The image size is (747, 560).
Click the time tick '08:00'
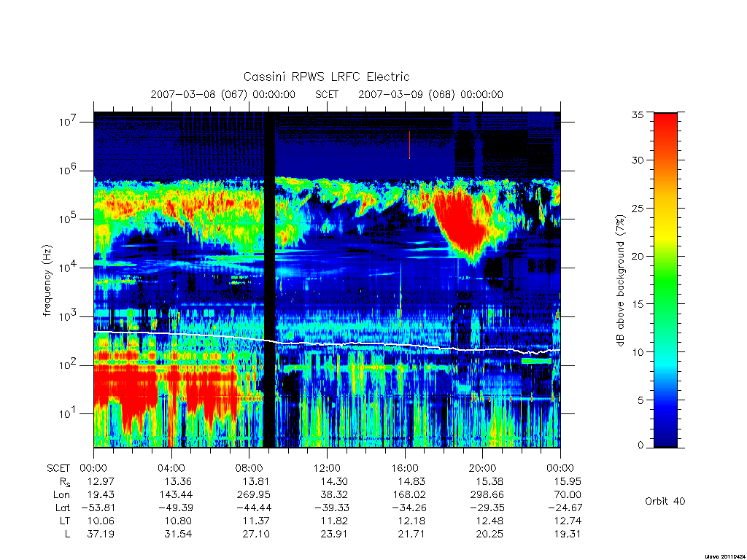tap(249, 469)
